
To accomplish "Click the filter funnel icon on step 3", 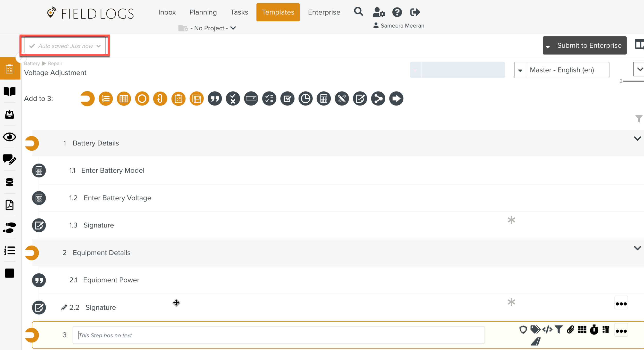I will [558, 330].
